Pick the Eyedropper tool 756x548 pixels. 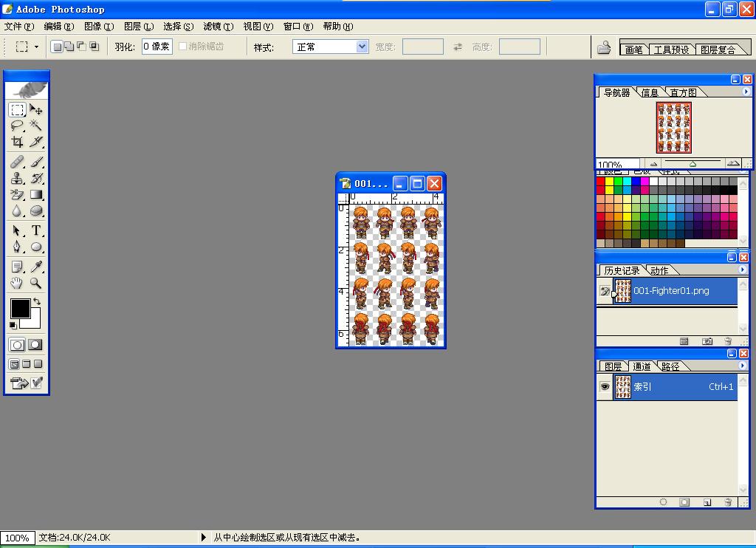click(35, 267)
